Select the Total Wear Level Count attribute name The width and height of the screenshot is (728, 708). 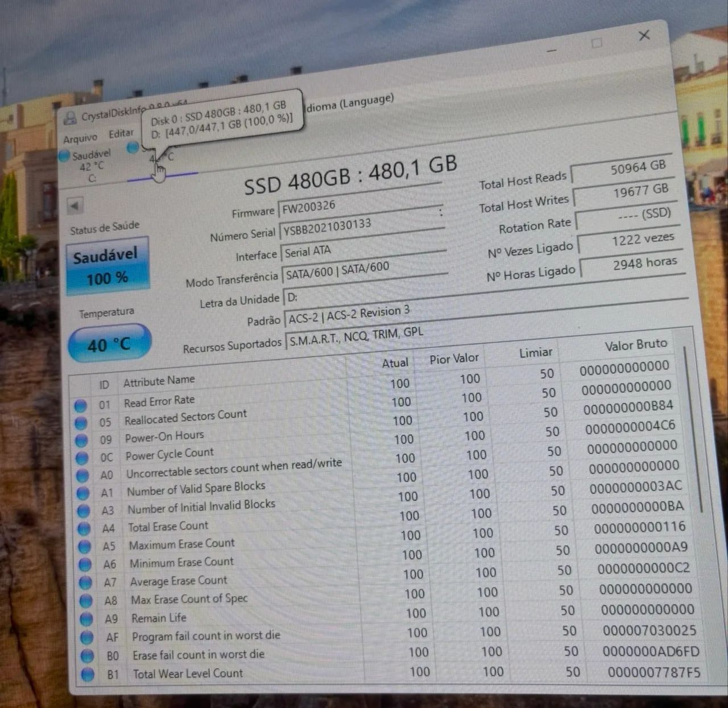coord(188,673)
